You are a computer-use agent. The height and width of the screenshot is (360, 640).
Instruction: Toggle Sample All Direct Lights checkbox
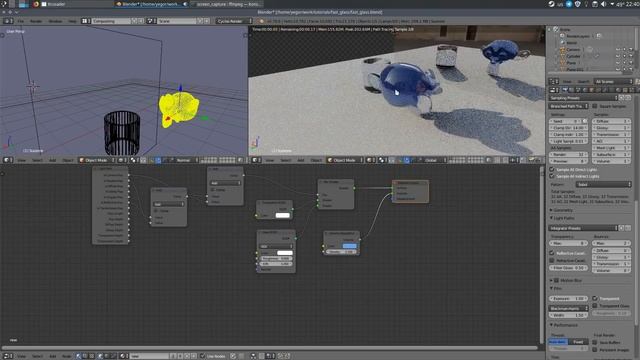[x=552, y=169]
